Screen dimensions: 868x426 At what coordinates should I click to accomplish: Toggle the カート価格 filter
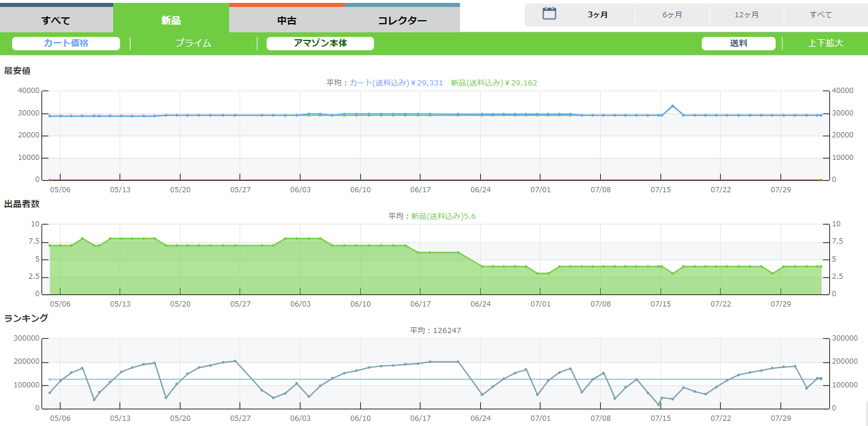tap(66, 43)
